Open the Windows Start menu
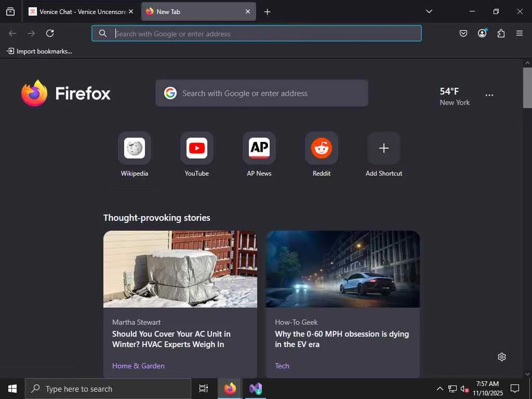 12,389
